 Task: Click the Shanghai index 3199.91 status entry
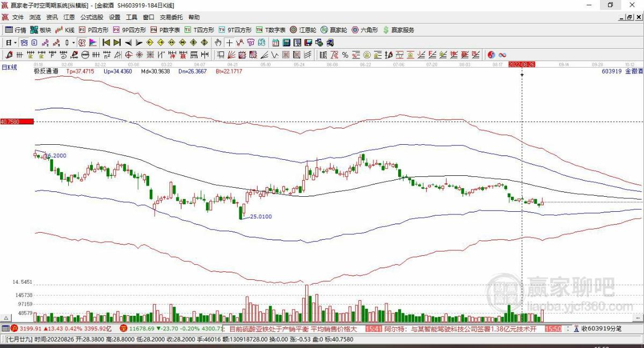click(65, 329)
